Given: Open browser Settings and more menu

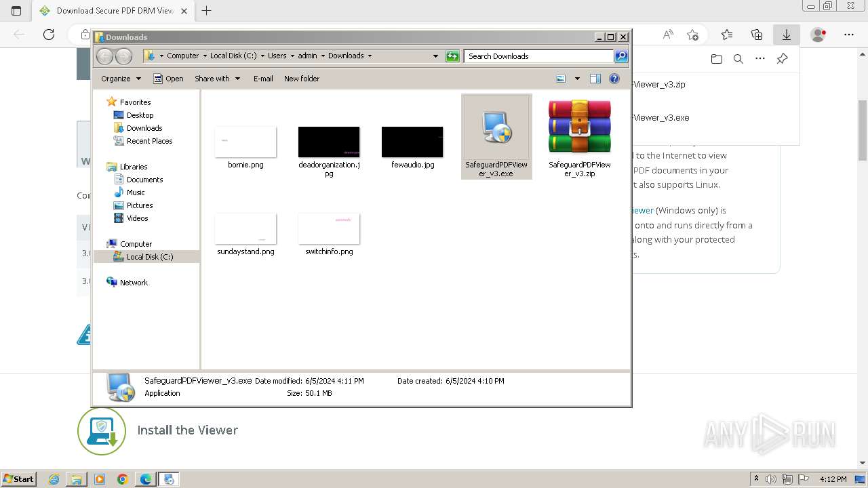Looking at the screenshot, I should (x=849, y=35).
